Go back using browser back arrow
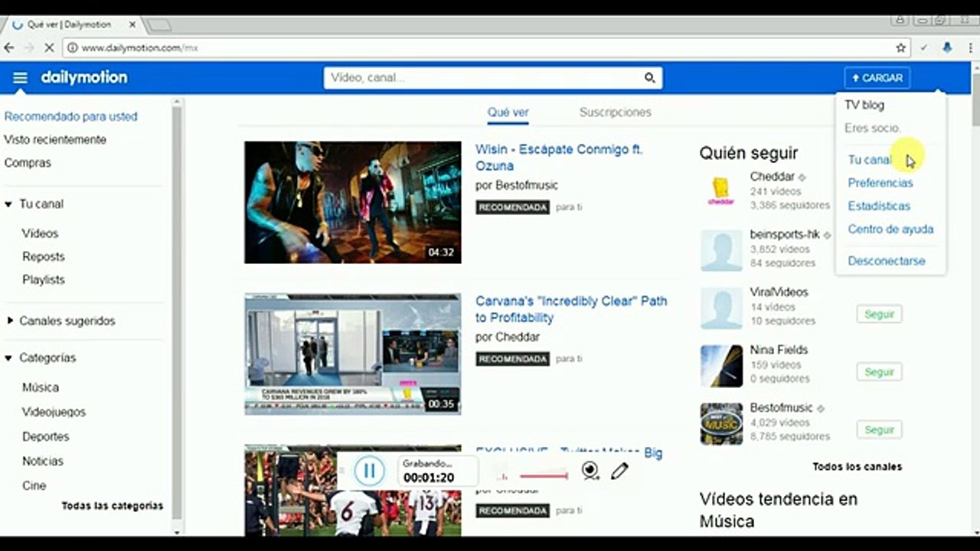 pos(9,47)
